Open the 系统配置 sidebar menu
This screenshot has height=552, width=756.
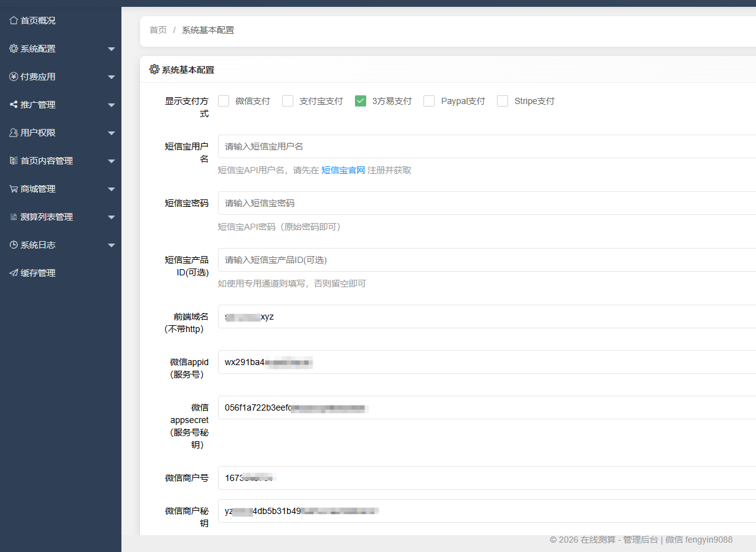pyautogui.click(x=60, y=49)
